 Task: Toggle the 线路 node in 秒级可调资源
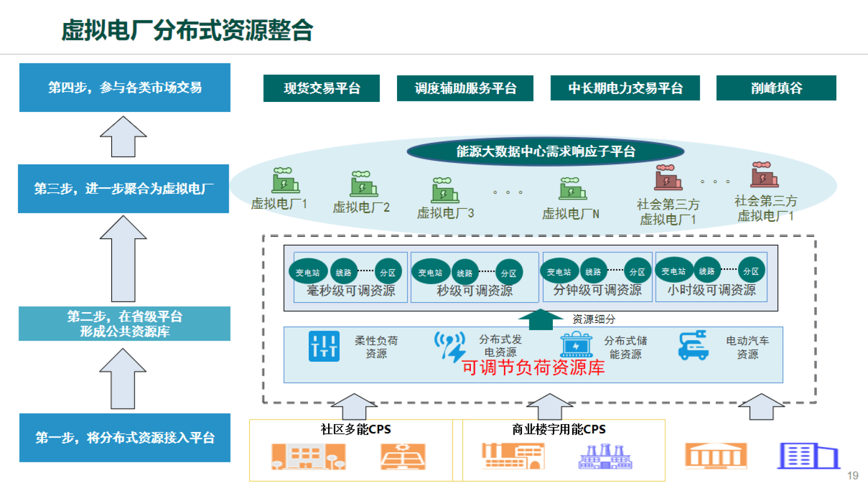[464, 272]
